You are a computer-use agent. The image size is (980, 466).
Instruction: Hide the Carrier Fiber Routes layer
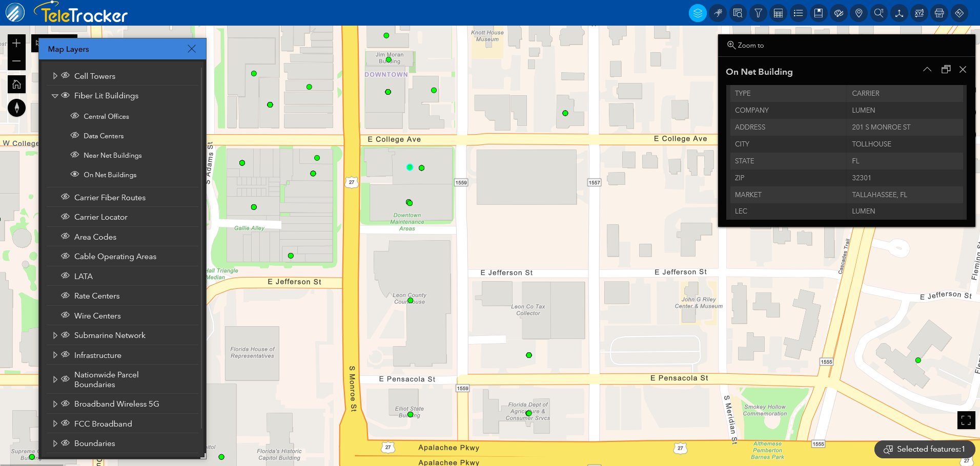(66, 197)
